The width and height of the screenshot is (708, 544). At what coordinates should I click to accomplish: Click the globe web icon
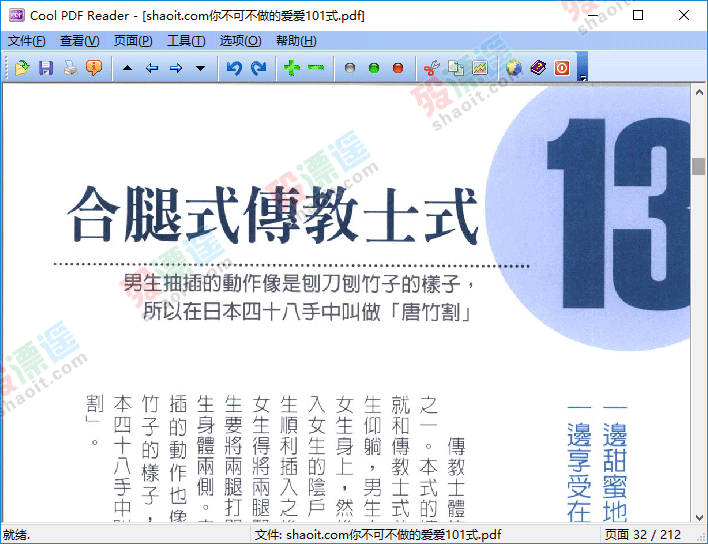(x=513, y=68)
